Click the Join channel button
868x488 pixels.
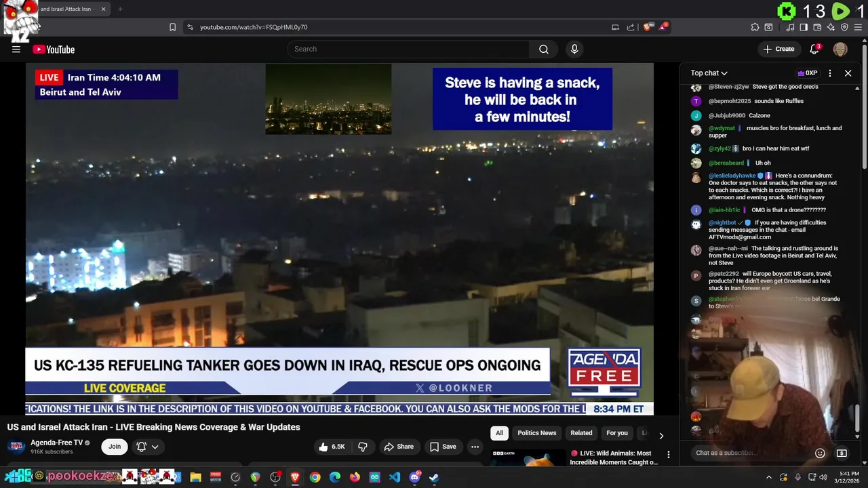click(115, 447)
